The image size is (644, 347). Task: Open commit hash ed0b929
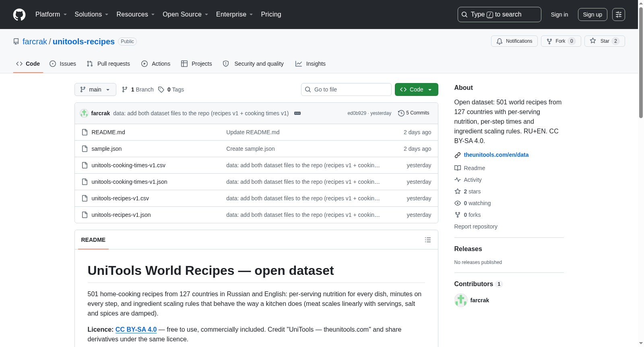tap(357, 113)
